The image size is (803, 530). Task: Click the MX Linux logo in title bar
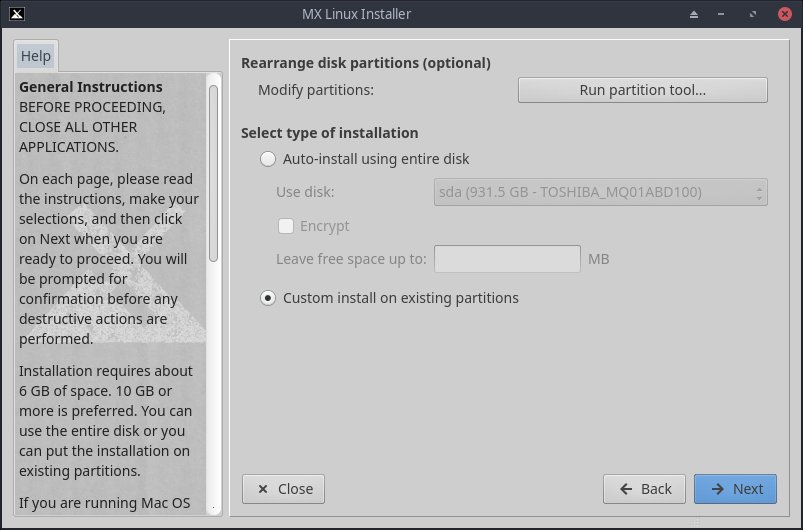[x=16, y=14]
